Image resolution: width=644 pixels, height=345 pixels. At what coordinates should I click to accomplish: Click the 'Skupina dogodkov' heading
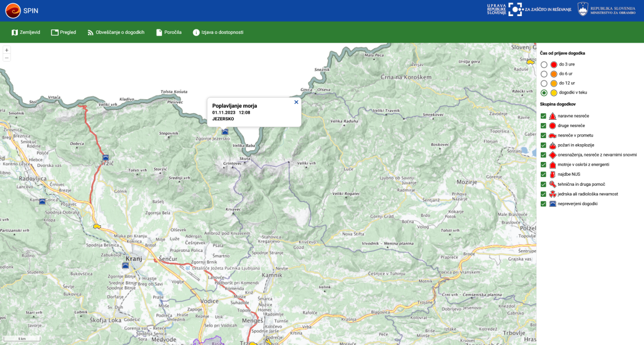point(558,104)
